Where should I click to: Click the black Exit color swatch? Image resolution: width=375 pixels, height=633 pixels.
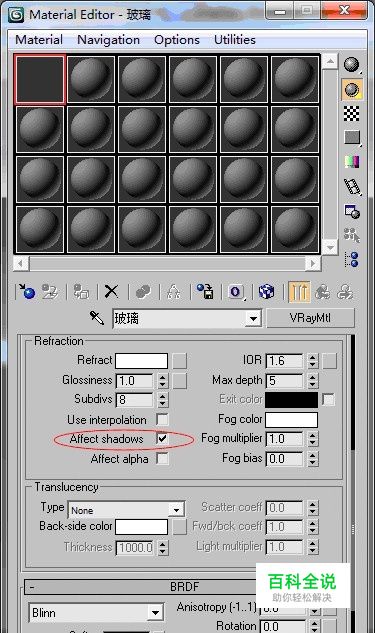tap(291, 400)
